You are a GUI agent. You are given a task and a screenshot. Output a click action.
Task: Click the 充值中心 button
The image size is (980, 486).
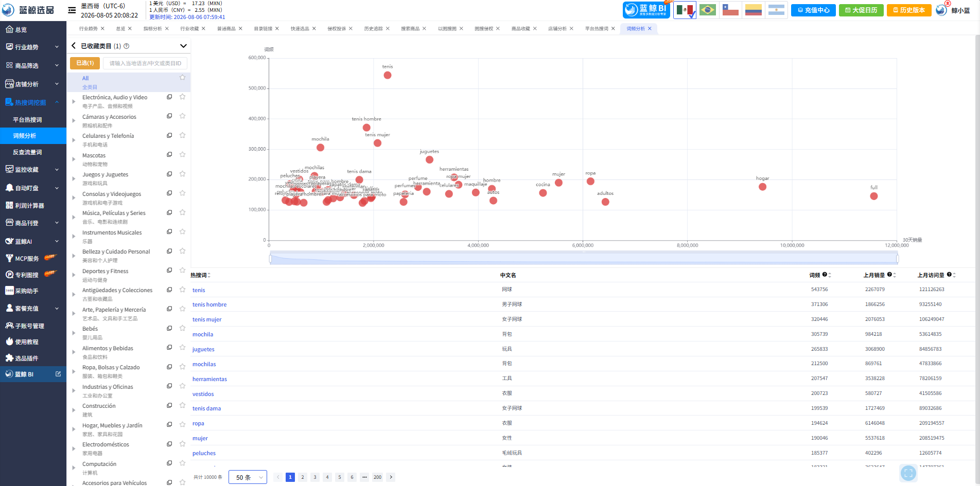click(x=813, y=10)
